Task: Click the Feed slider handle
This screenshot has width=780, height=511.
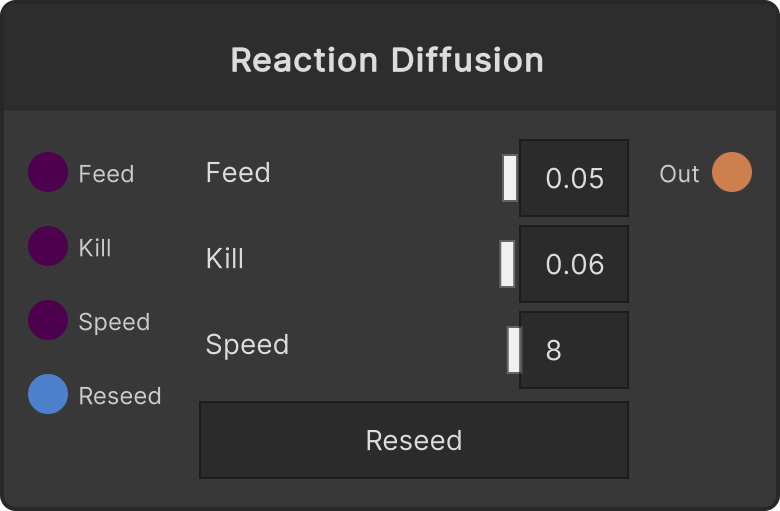Action: (510, 178)
